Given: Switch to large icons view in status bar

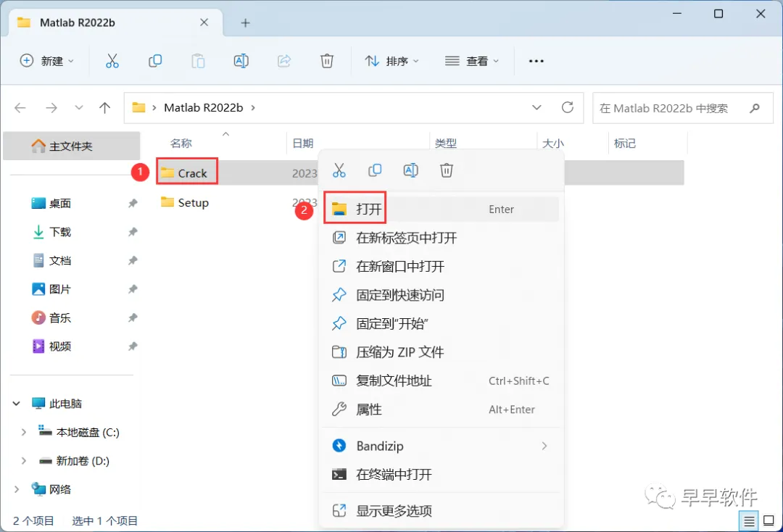Looking at the screenshot, I should click(x=769, y=521).
